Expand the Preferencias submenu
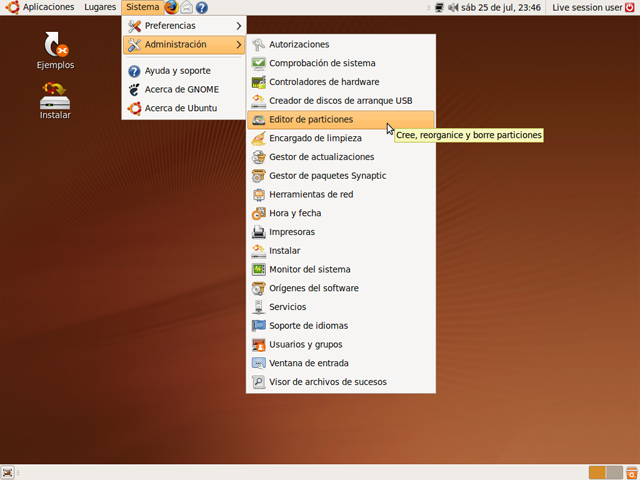This screenshot has width=640, height=480. click(x=184, y=25)
